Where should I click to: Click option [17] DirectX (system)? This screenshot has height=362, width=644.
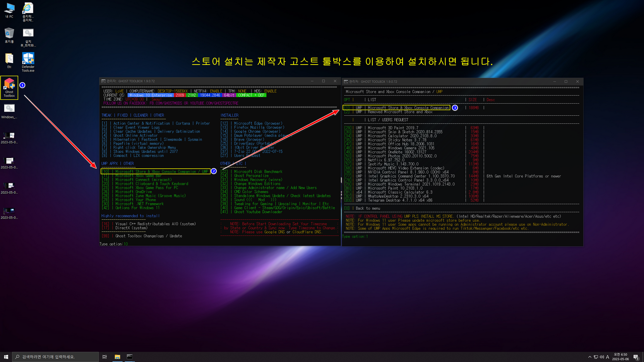point(124,228)
